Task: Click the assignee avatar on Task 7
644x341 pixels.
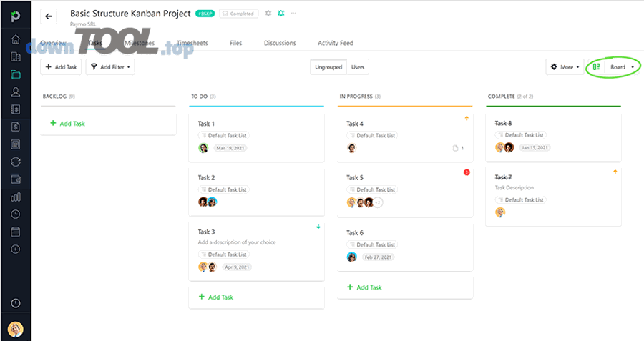Action: tap(500, 212)
